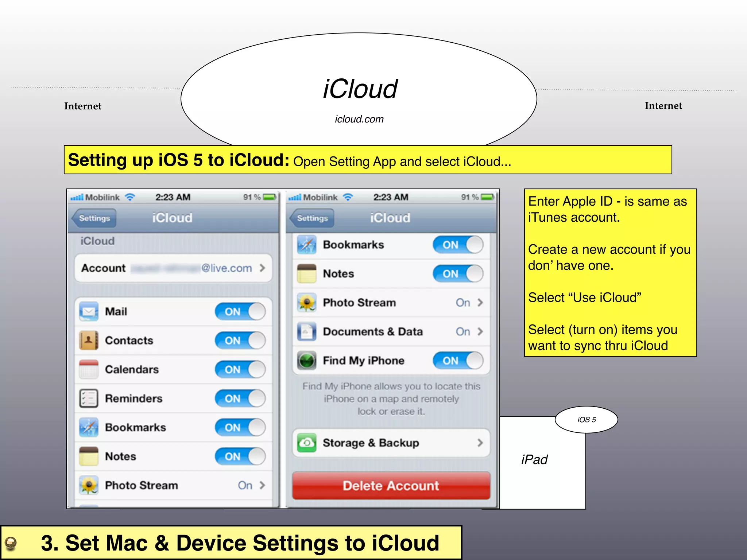Tap the Notes icon in left screen

(x=89, y=456)
